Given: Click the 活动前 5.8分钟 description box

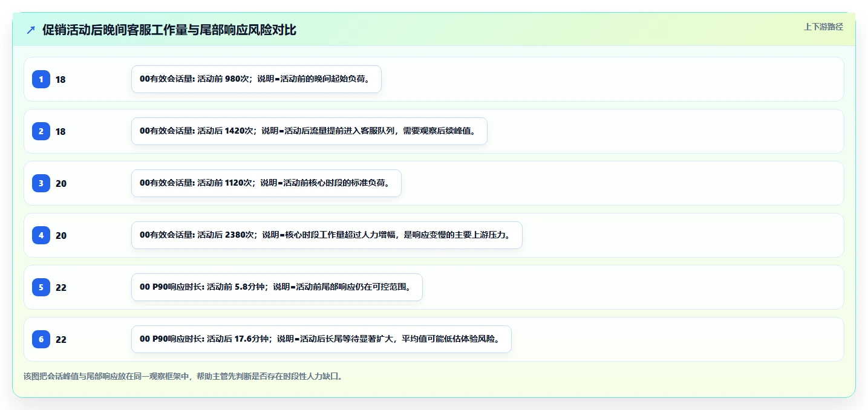Looking at the screenshot, I should click(277, 287).
